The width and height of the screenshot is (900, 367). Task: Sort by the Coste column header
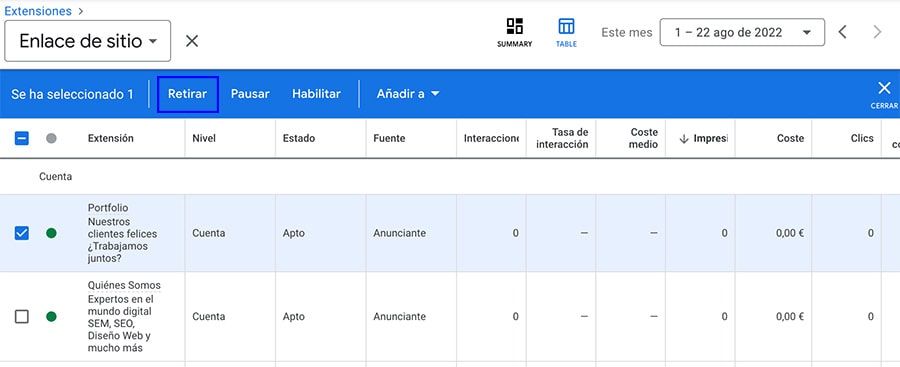tap(790, 138)
